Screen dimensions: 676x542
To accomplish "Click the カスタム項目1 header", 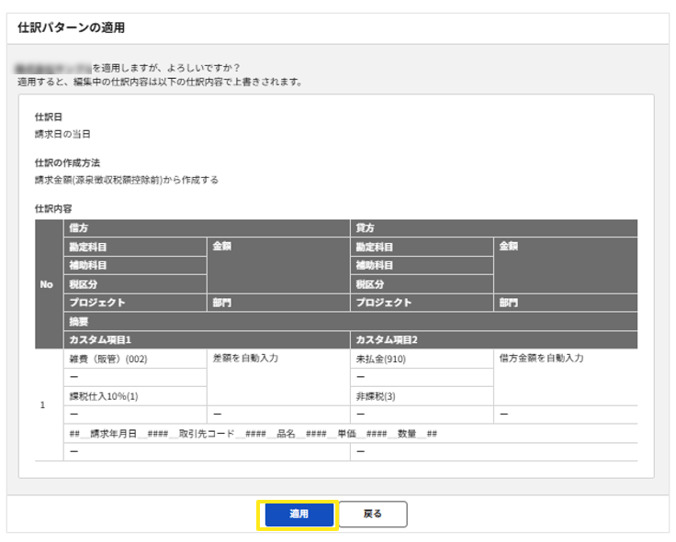I will (x=207, y=340).
